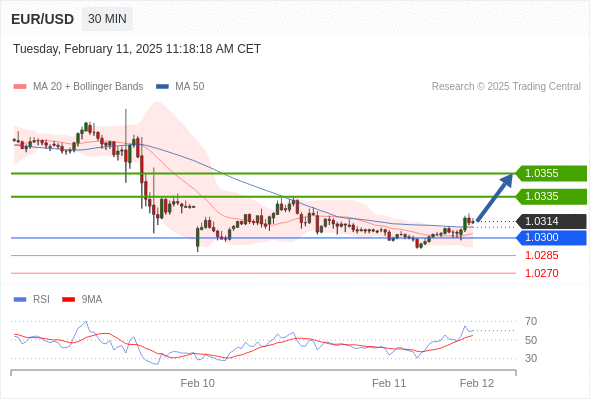Click the 1.0314 current price tag
590x400 pixels.
[x=551, y=221]
